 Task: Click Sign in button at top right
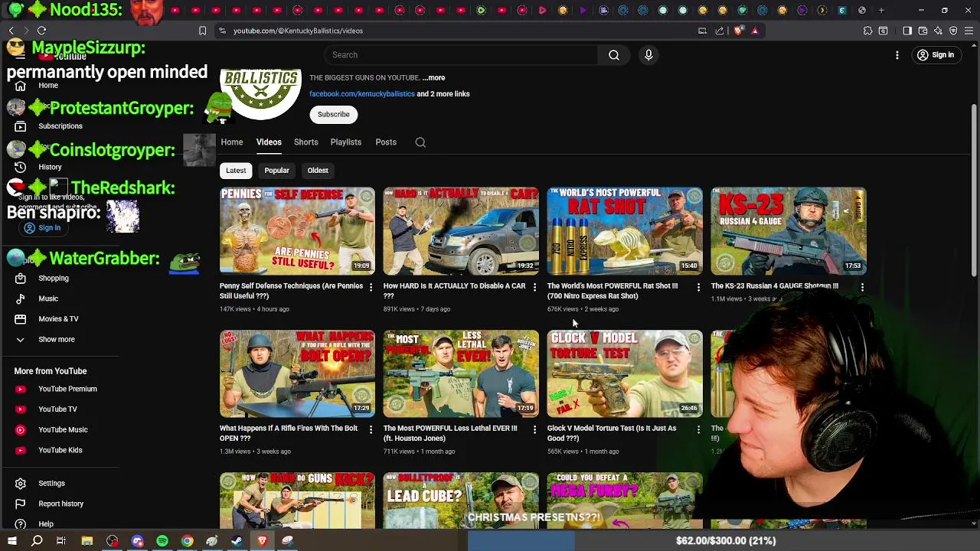click(x=936, y=55)
